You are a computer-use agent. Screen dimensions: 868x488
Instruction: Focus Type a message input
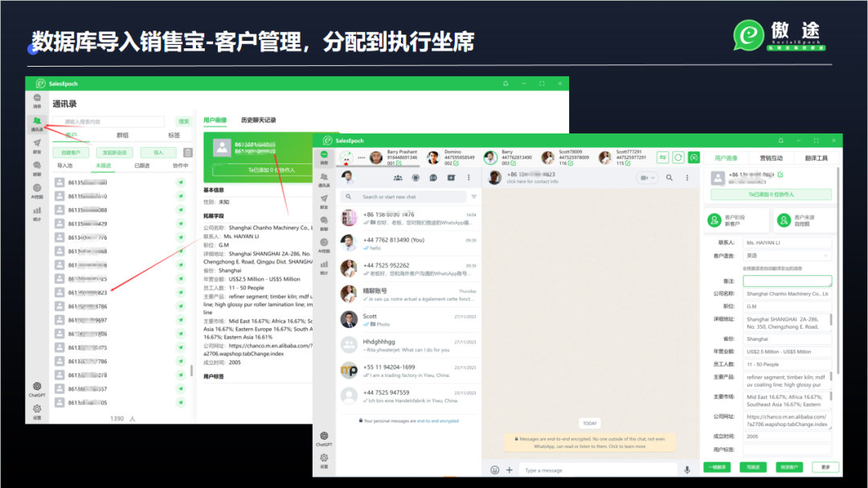tap(598, 470)
